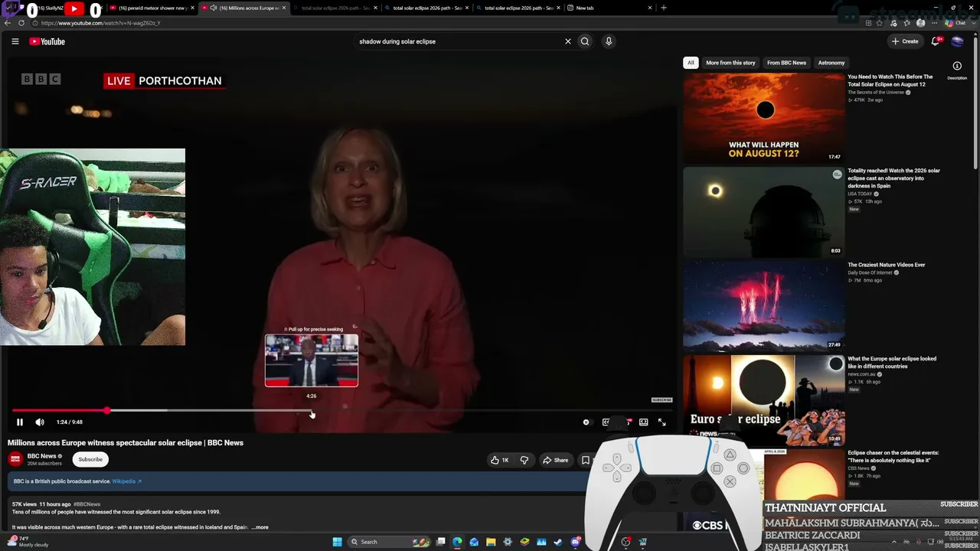This screenshot has height=551, width=980.
Task: Like the BBC News video
Action: [500, 460]
